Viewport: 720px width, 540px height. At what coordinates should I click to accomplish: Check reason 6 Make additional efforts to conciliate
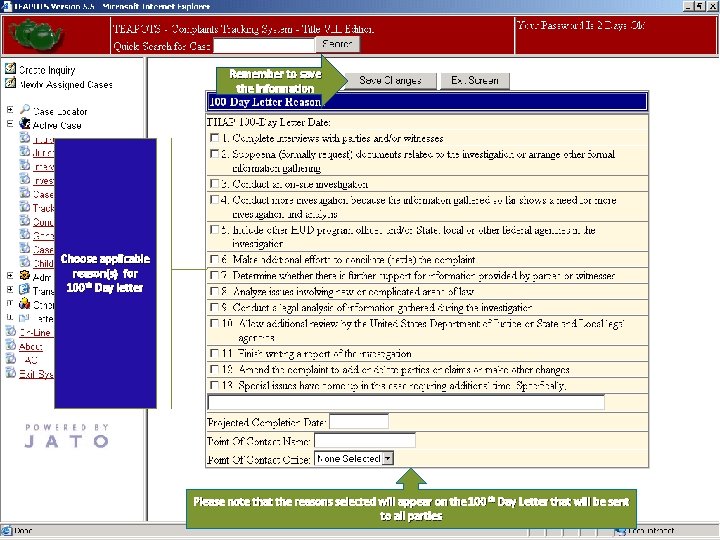click(x=214, y=259)
